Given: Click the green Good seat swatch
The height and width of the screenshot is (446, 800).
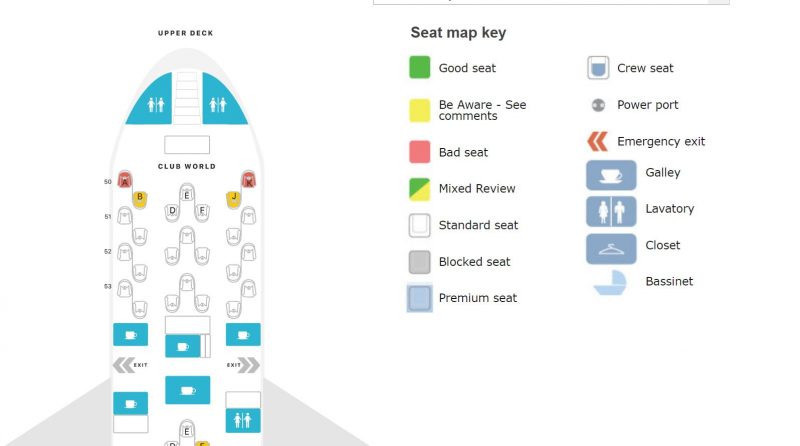Looking at the screenshot, I should 419,67.
